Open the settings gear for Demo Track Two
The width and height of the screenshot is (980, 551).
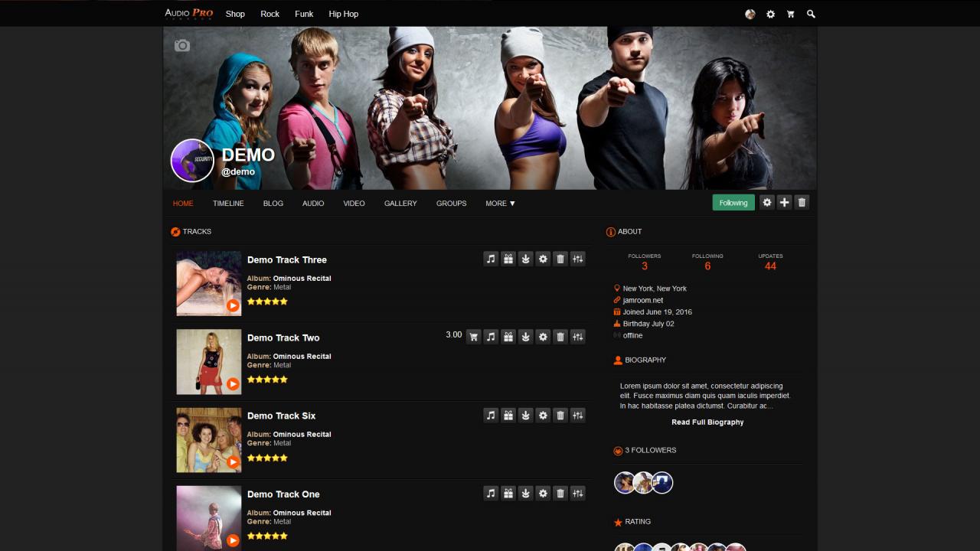[x=543, y=337]
